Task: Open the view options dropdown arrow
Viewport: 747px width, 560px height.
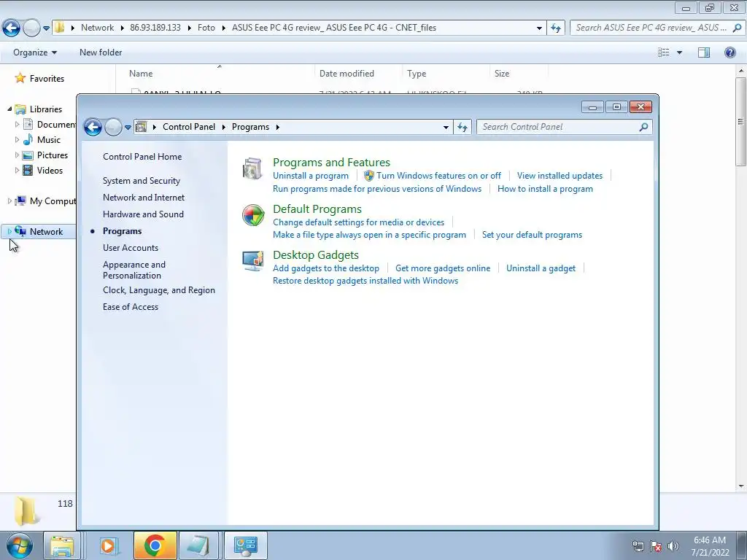Action: tap(679, 52)
